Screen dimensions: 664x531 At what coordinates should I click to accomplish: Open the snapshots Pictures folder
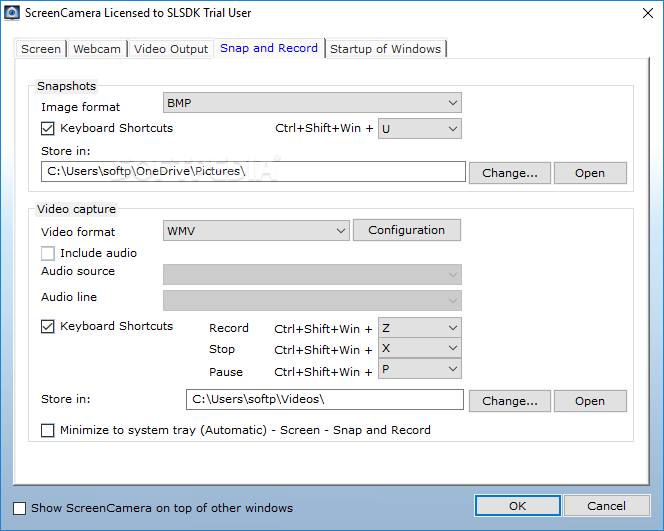click(x=590, y=173)
